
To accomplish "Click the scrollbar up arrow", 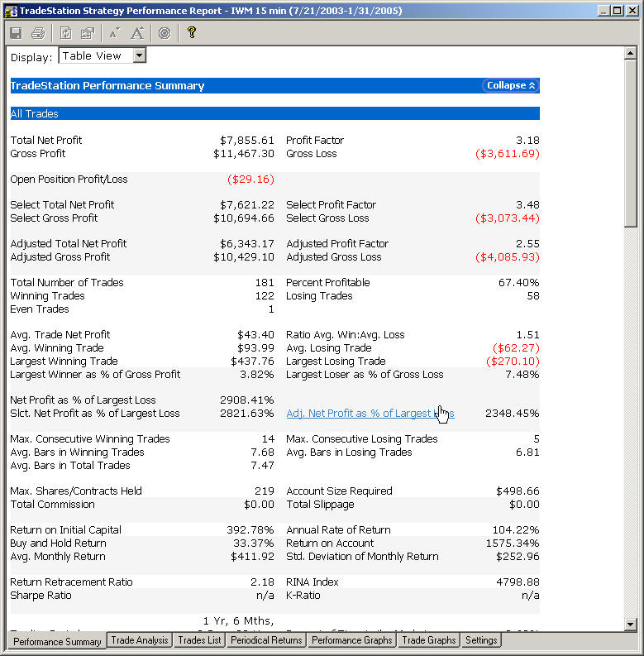I will click(630, 53).
